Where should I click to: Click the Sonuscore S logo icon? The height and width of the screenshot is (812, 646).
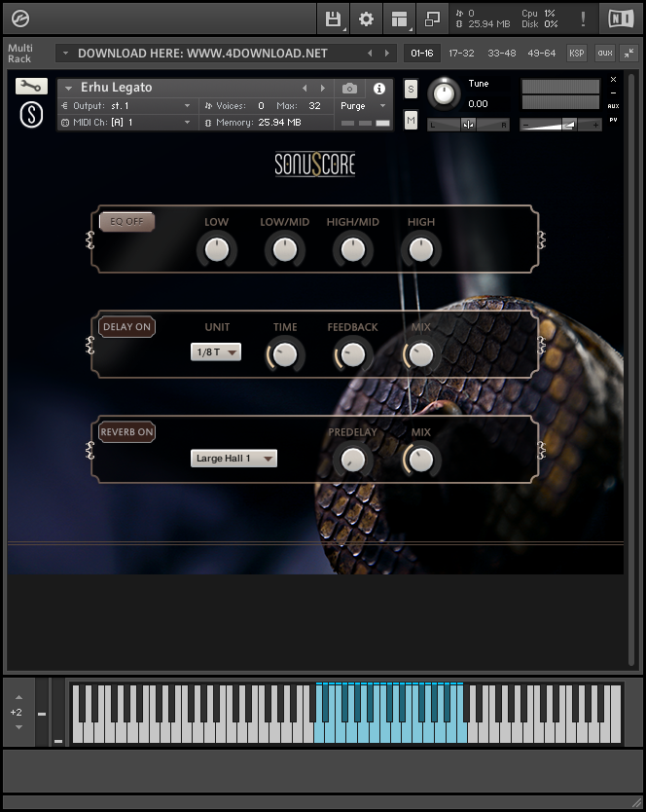click(x=31, y=115)
